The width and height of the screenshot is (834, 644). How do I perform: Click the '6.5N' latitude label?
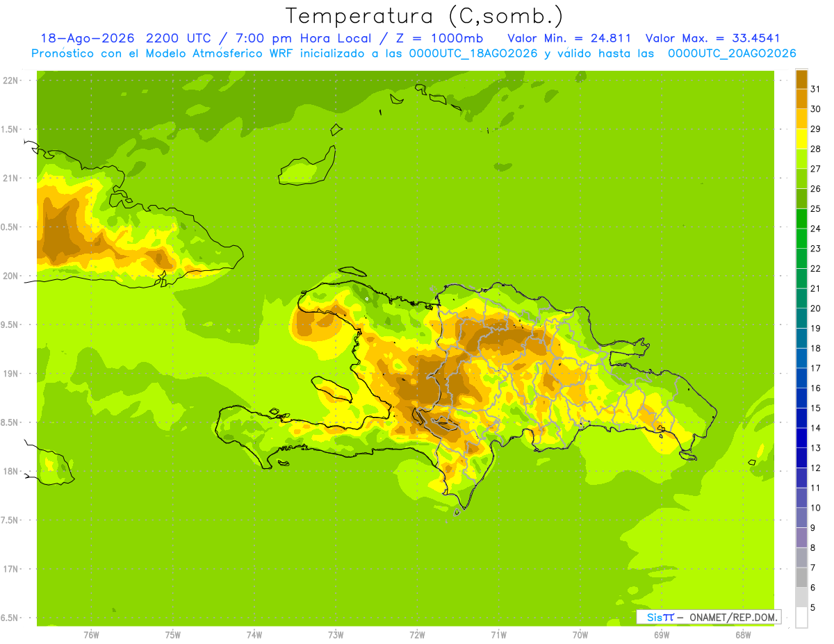(x=10, y=618)
